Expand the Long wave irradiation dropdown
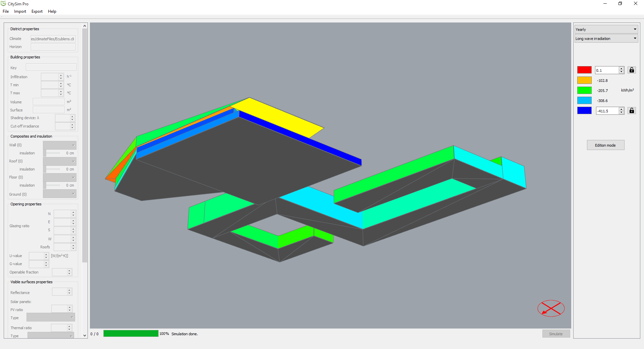 [x=606, y=39]
